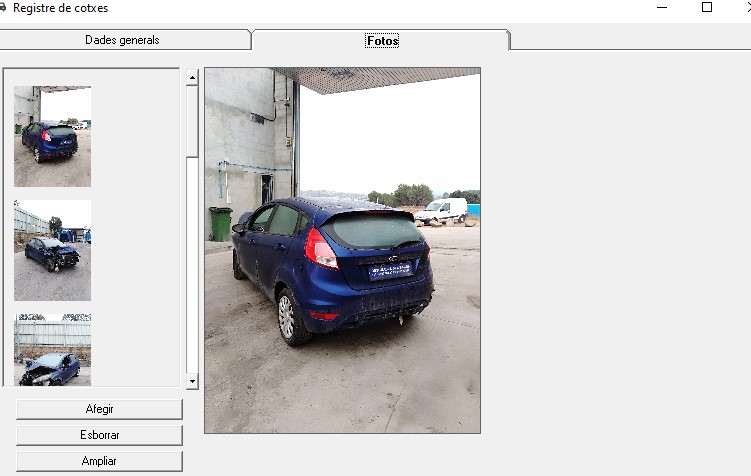This screenshot has height=476, width=751.
Task: Click the Registre de cotxes title bar text
Action: [x=60, y=8]
